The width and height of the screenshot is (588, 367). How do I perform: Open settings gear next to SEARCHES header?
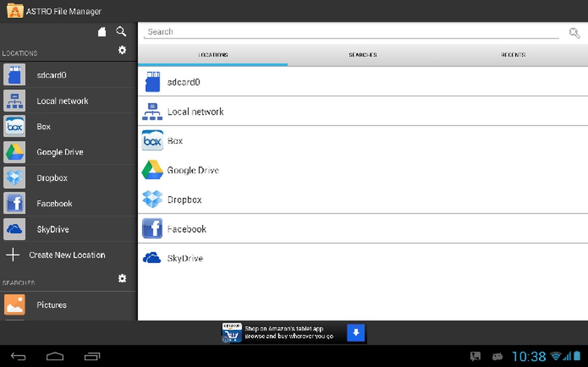pyautogui.click(x=122, y=279)
